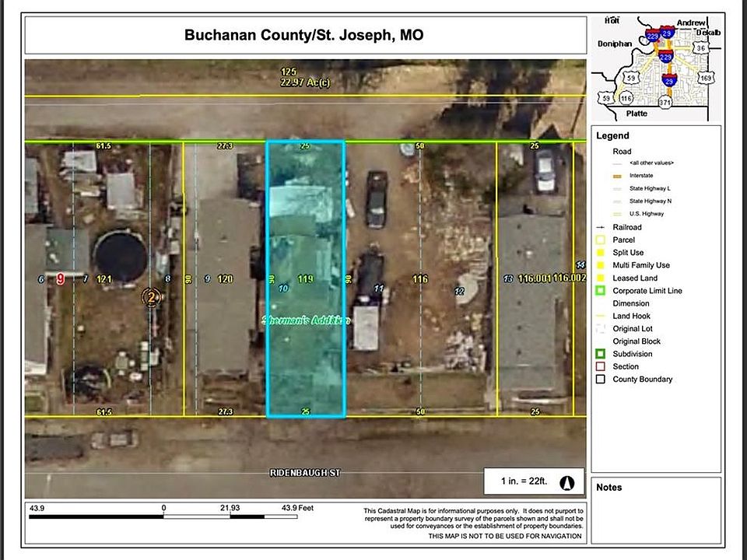747x560 pixels.
Task: Click the map title Buchanan County/St. Joseph, MO
Action: click(303, 35)
